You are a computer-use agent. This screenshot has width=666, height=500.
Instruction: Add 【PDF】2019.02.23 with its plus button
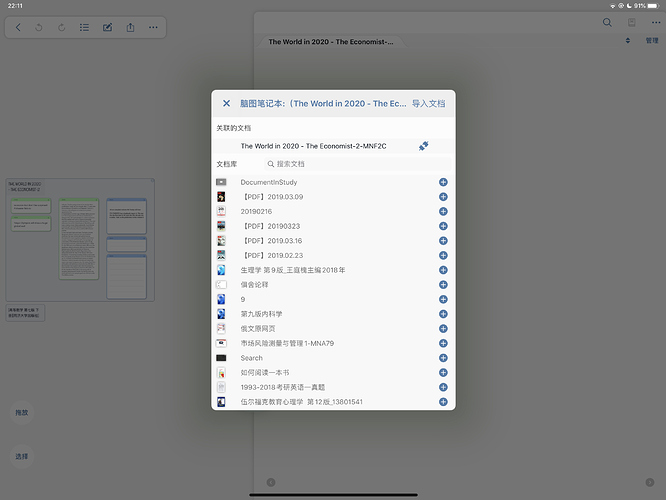(x=443, y=255)
